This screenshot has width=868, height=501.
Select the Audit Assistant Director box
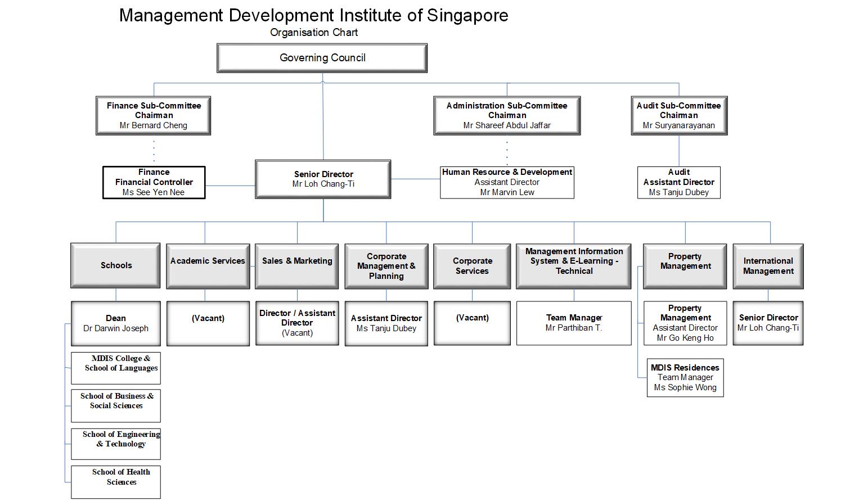(x=678, y=182)
